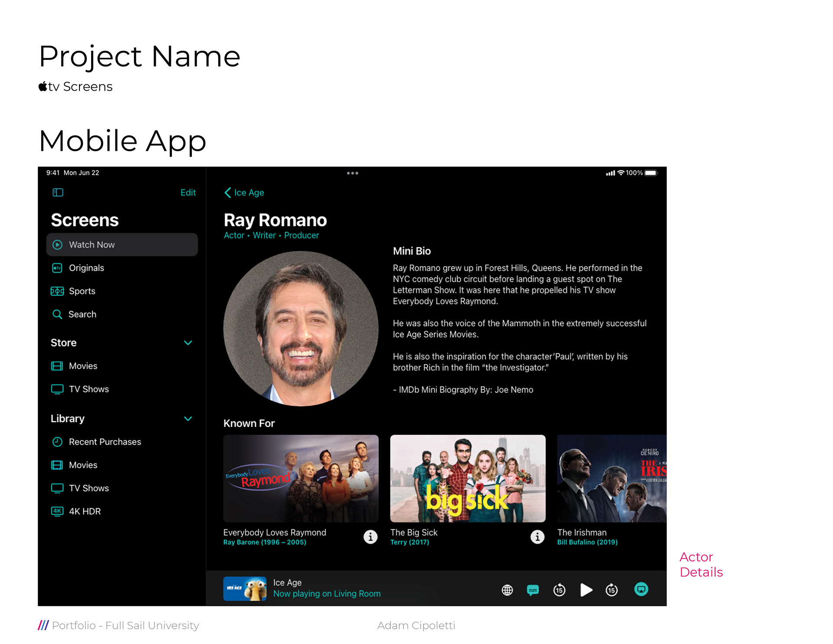Open The Irishman poster thumbnail
This screenshot has width=833, height=644.
pos(612,478)
